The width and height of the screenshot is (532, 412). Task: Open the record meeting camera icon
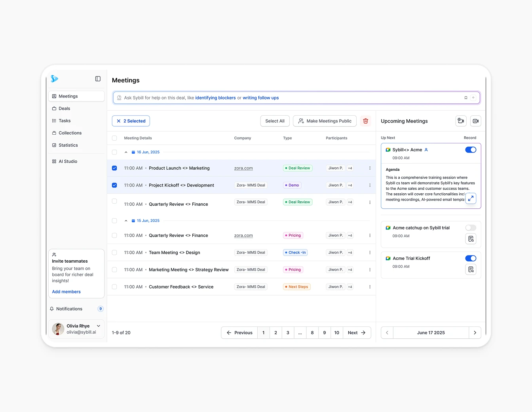tap(461, 121)
